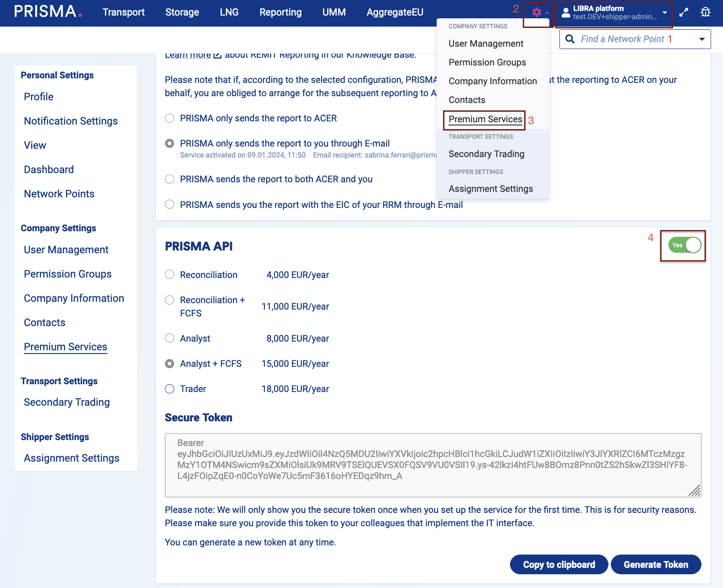723x588 pixels.
Task: Click the 15,000 EUR/year price
Action: 295,364
